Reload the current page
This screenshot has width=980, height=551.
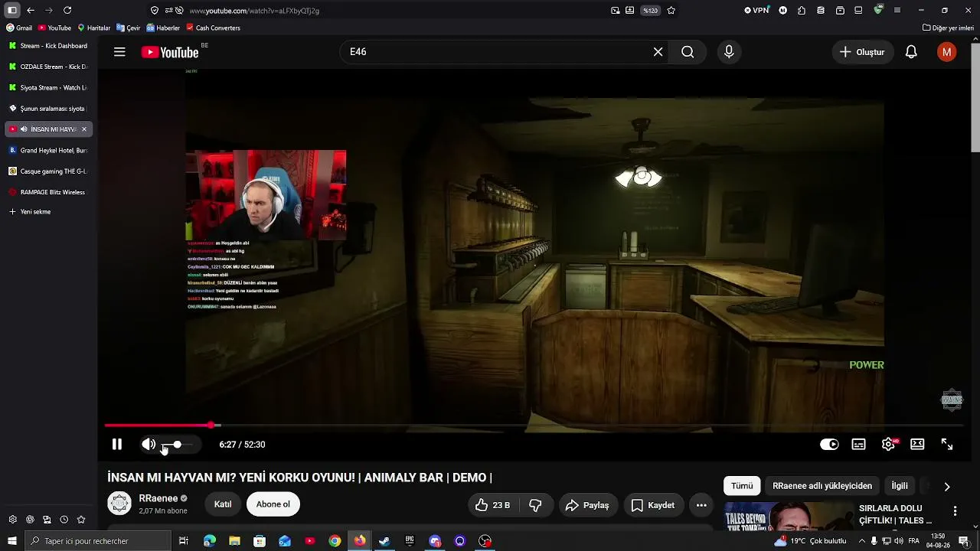click(x=67, y=10)
